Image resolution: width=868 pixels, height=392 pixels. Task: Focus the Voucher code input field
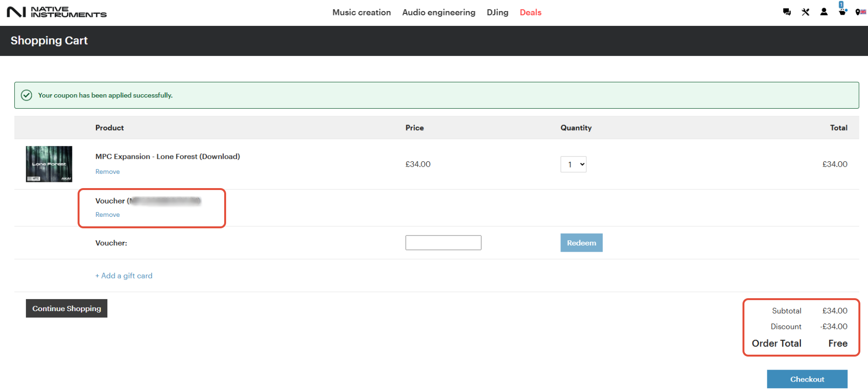coord(443,243)
